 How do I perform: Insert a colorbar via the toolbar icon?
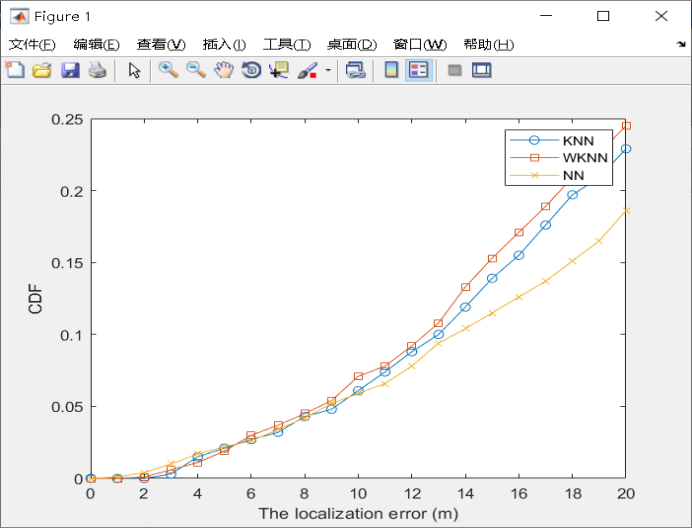(391, 70)
